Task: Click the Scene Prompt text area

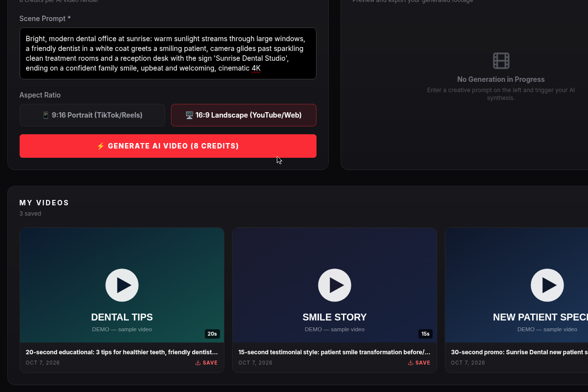Action: (168, 53)
